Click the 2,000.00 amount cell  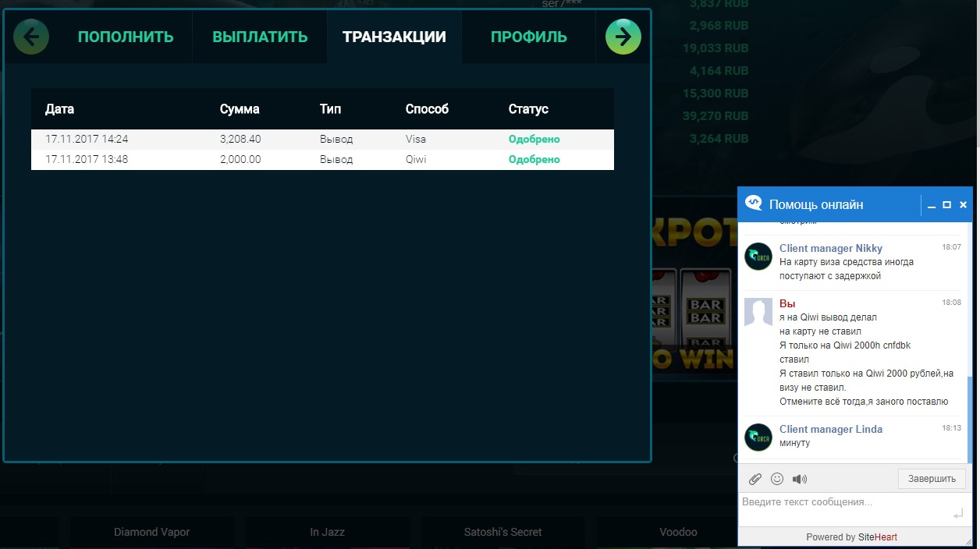(240, 160)
